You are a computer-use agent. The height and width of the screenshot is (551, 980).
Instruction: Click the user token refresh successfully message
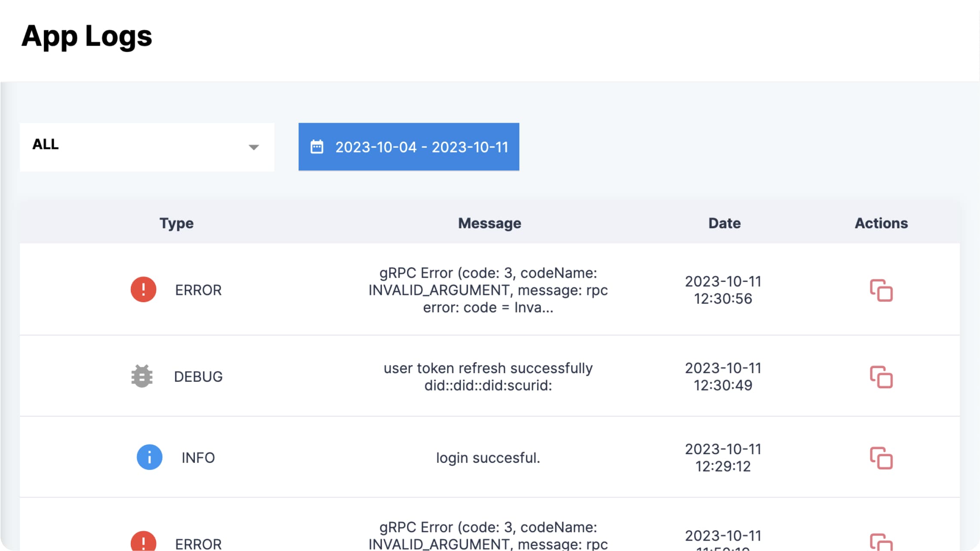pyautogui.click(x=488, y=377)
